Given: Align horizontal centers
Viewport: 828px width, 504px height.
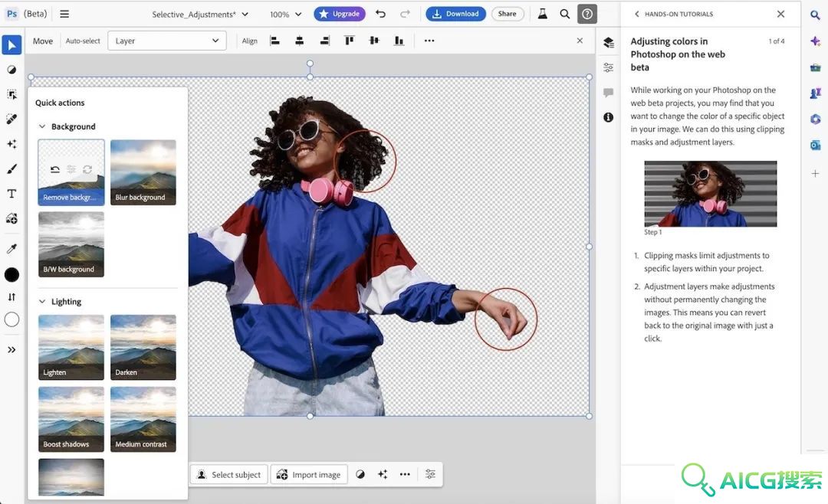Looking at the screenshot, I should [300, 41].
